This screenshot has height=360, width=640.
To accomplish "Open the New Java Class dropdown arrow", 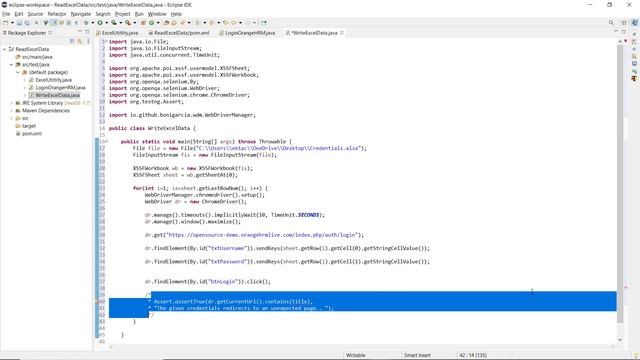I will coord(158,23).
